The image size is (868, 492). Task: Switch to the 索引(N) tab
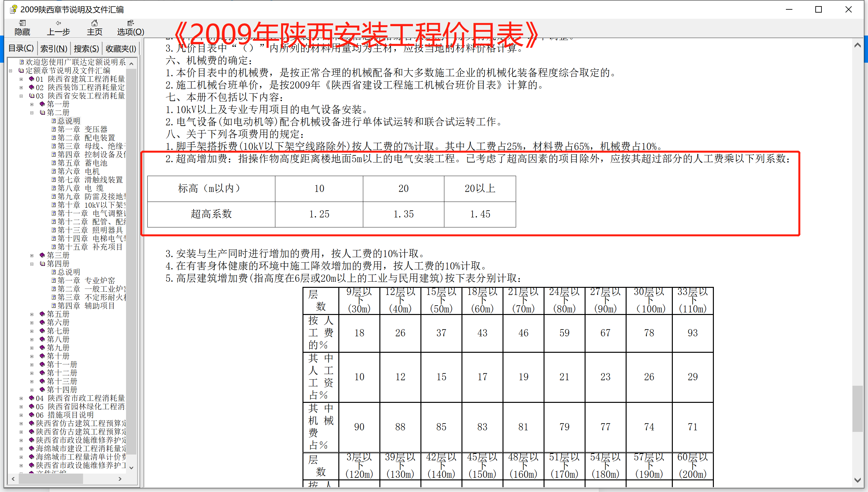pos(53,49)
